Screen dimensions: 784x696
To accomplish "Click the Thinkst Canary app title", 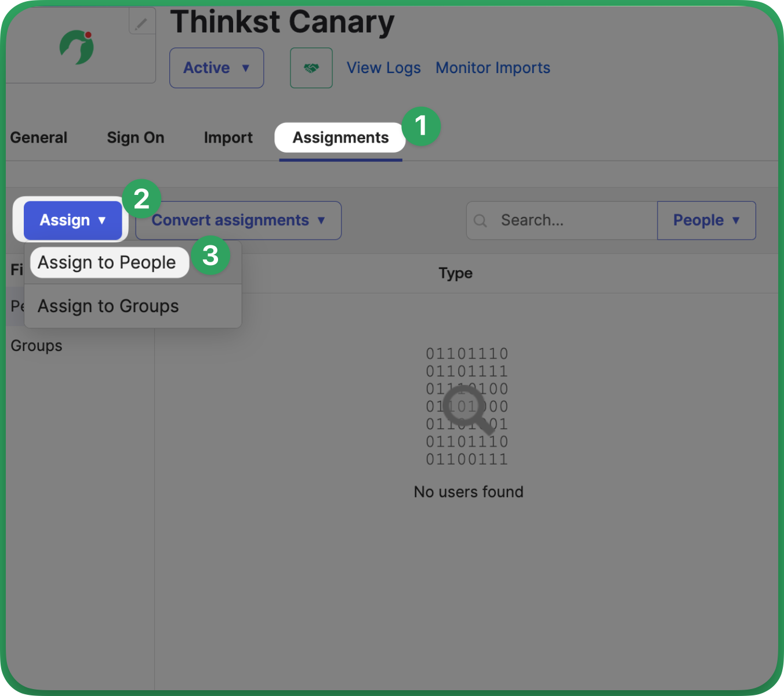I will pos(282,22).
